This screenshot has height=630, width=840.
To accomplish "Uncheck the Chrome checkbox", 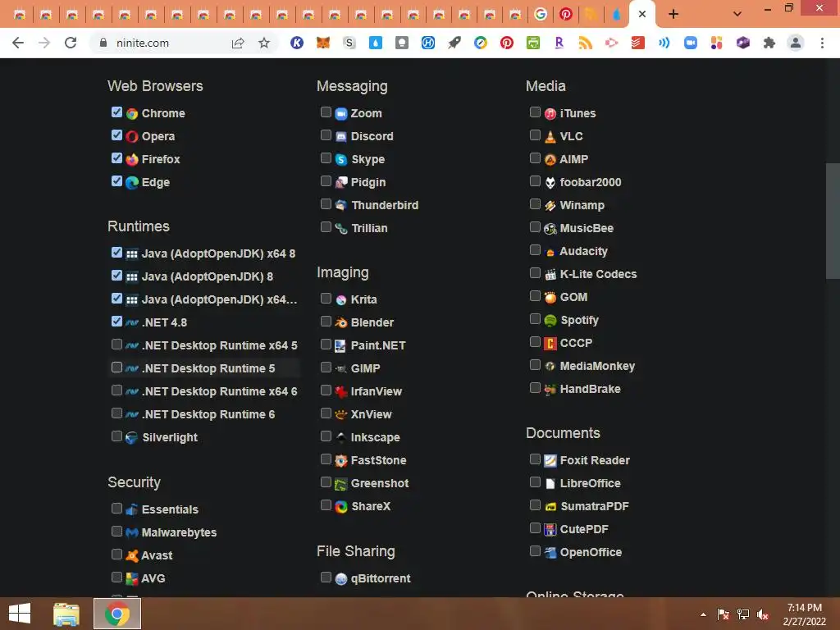I will (x=116, y=112).
